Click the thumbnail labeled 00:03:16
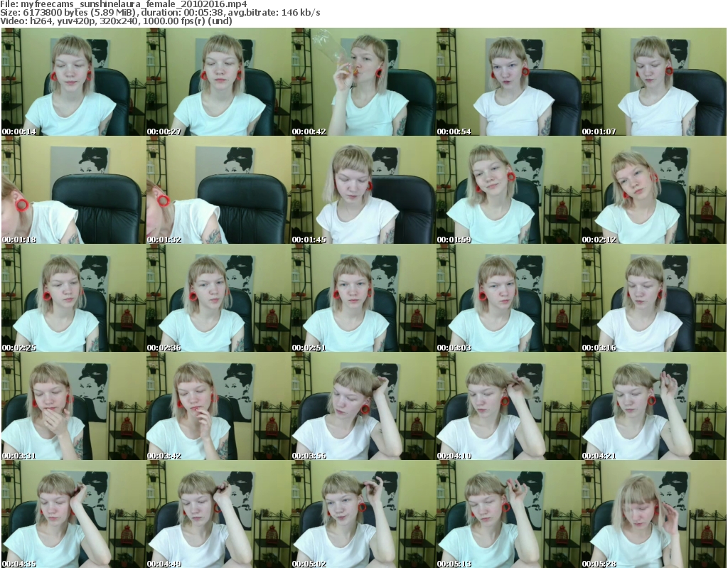This screenshot has height=568, width=728. [x=654, y=298]
